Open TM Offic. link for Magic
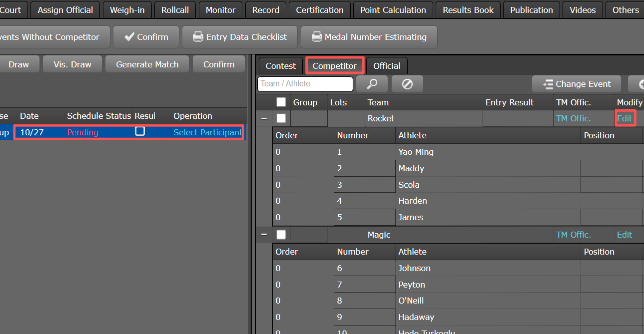 pyautogui.click(x=573, y=235)
